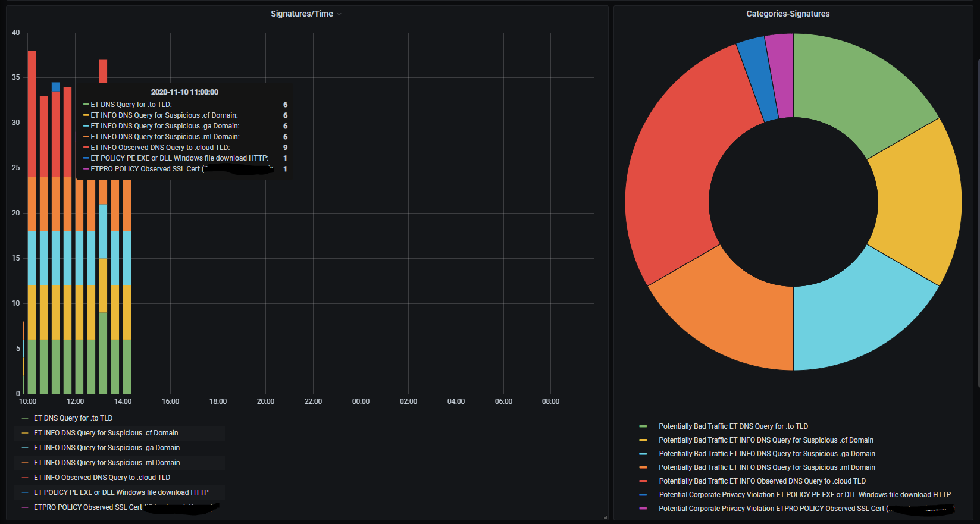Select Potentially Bad Traffic .cloud TLD legend entry

[762, 481]
